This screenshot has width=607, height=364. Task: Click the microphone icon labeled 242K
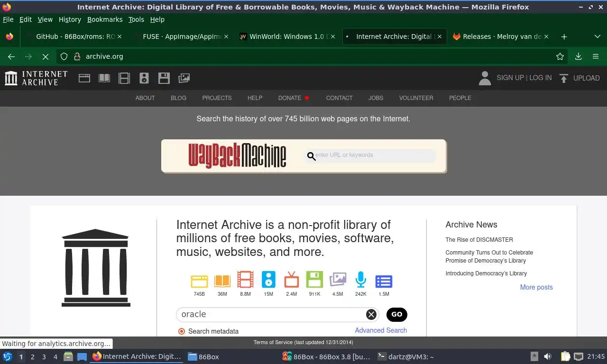[x=361, y=280]
